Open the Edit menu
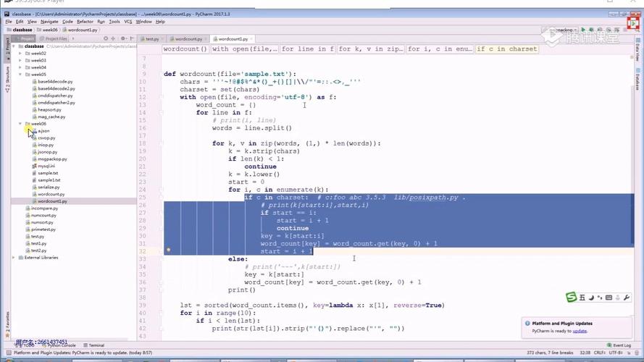The width and height of the screenshot is (644, 362). (x=20, y=21)
